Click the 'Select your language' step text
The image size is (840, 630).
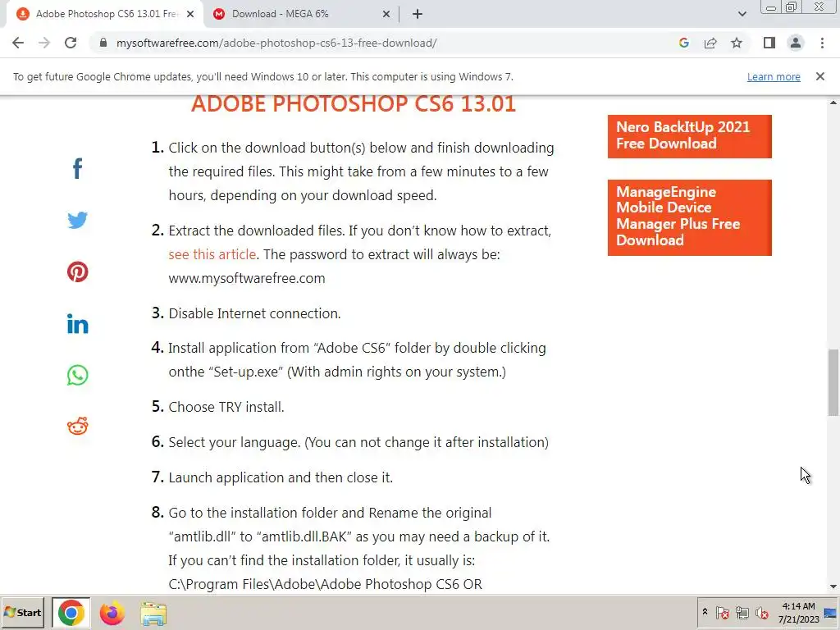pyautogui.click(x=358, y=442)
